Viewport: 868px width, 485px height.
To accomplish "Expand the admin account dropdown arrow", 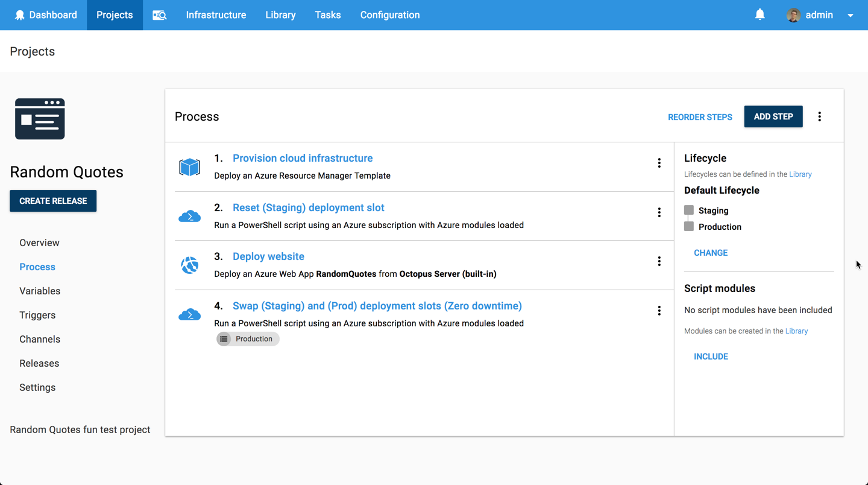I will pos(850,15).
